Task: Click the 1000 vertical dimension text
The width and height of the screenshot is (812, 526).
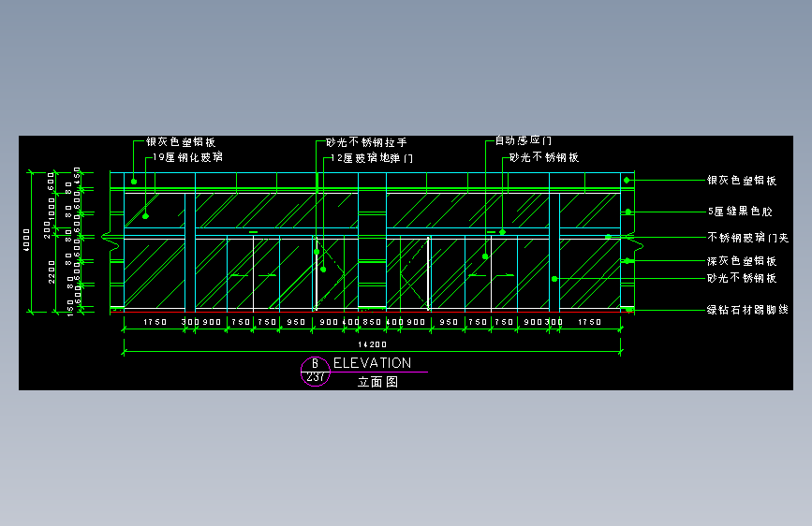Action: (52, 209)
